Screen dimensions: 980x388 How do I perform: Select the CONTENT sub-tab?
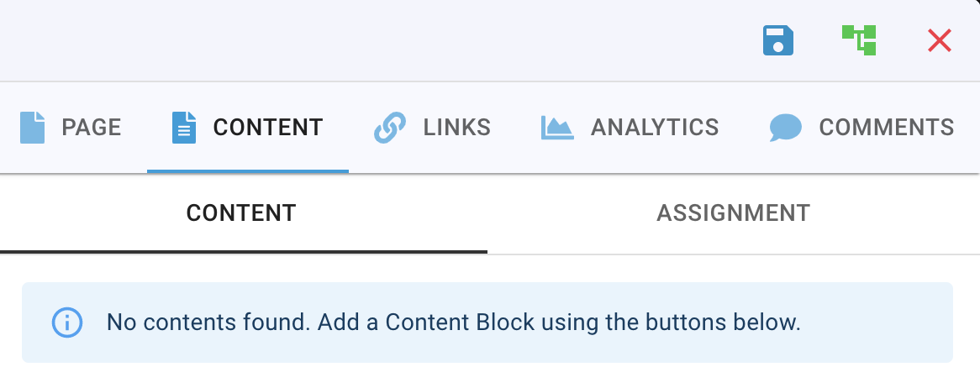(241, 213)
